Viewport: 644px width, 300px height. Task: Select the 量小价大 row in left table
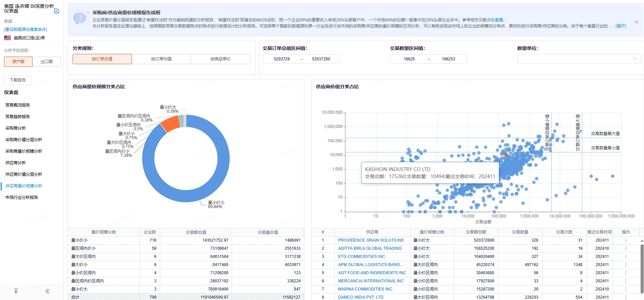coord(186,289)
